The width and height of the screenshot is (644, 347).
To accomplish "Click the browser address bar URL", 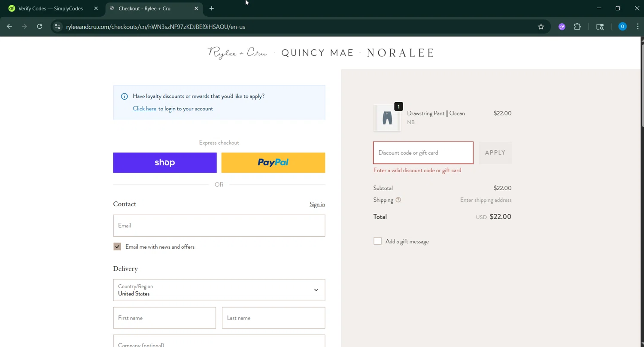I will point(155,27).
